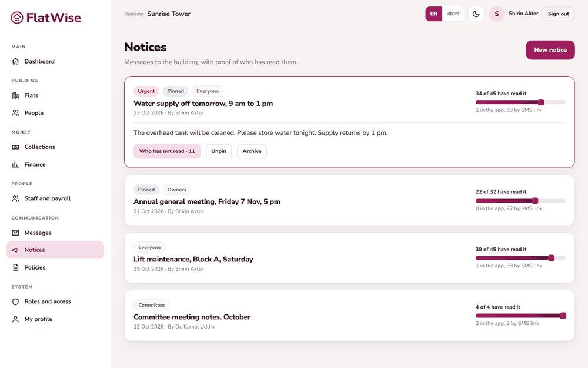Toggle dark mode with moon icon
This screenshot has height=368, width=588.
pyautogui.click(x=476, y=14)
